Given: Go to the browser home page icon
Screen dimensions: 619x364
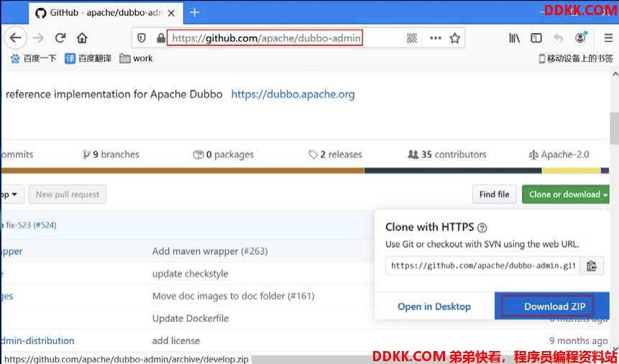Looking at the screenshot, I should tap(82, 38).
